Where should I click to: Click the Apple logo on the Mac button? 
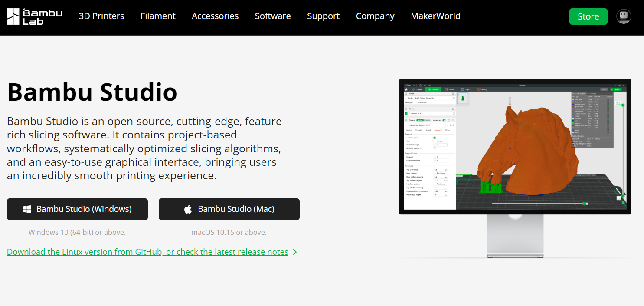[188, 209]
